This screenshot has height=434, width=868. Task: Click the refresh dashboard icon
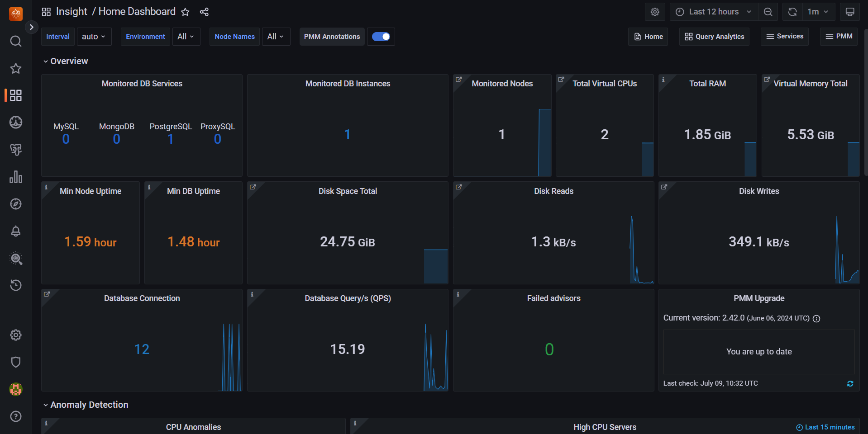[792, 12]
